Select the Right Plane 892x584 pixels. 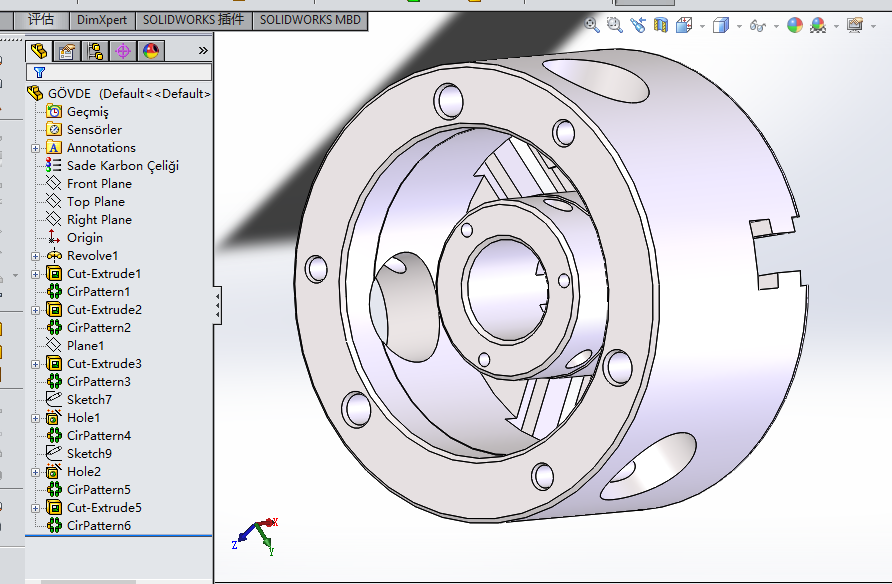99,219
